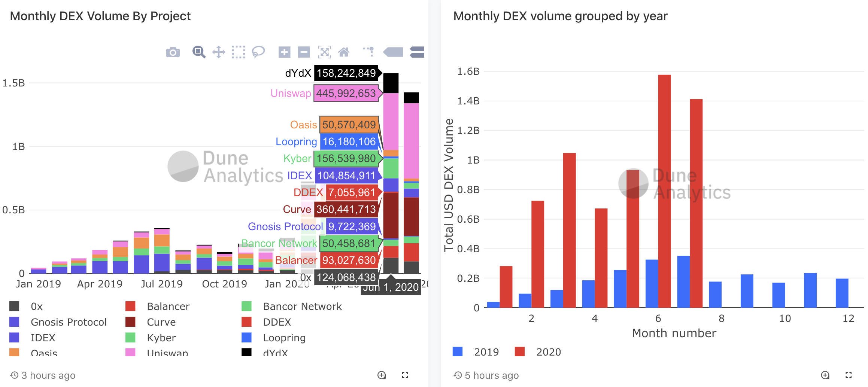This screenshot has width=868, height=387.
Task: Click the 2020 red bar for month 3
Action: 570,230
